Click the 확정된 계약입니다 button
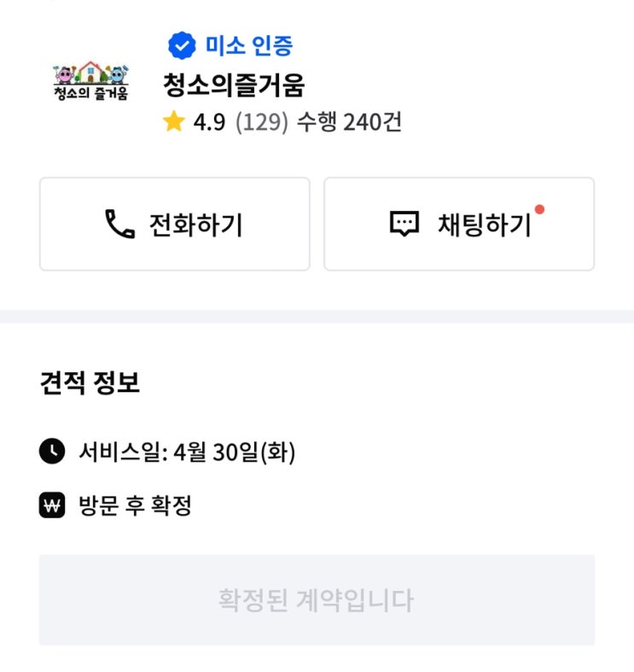 (x=317, y=599)
